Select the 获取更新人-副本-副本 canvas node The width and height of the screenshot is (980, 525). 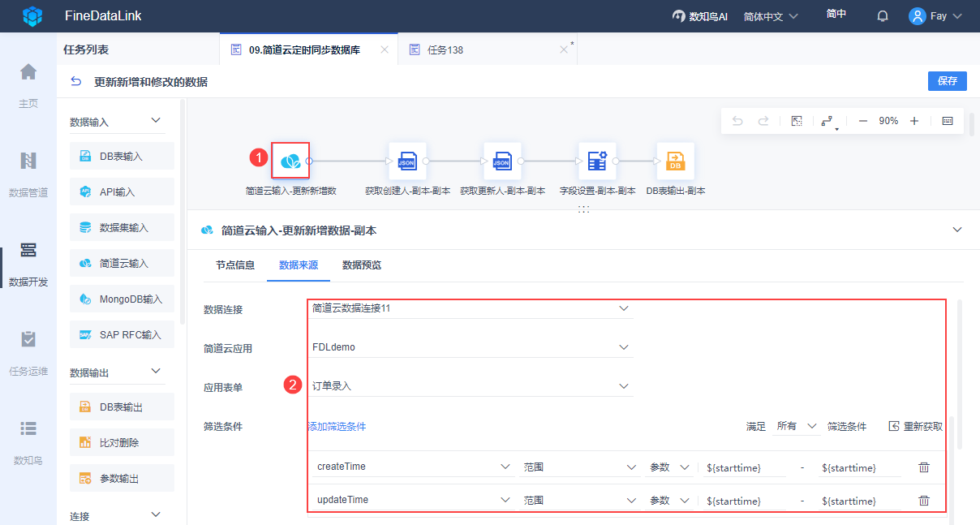[x=502, y=161]
